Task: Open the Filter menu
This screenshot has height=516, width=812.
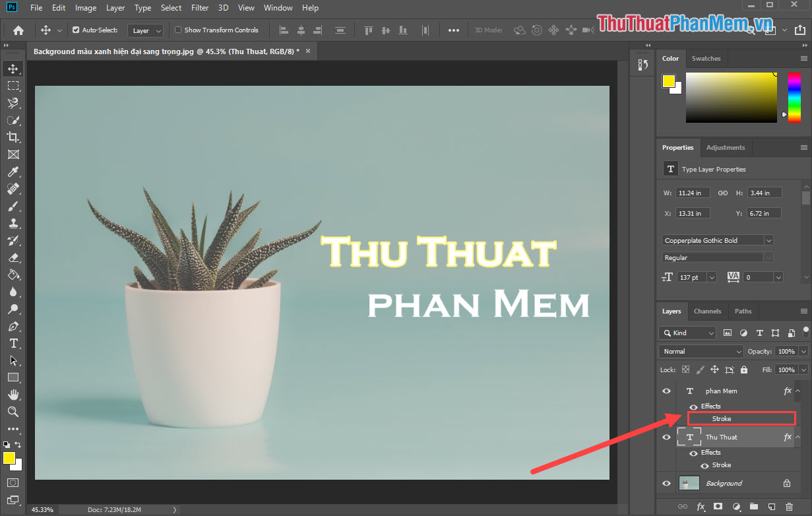Action: (199, 7)
